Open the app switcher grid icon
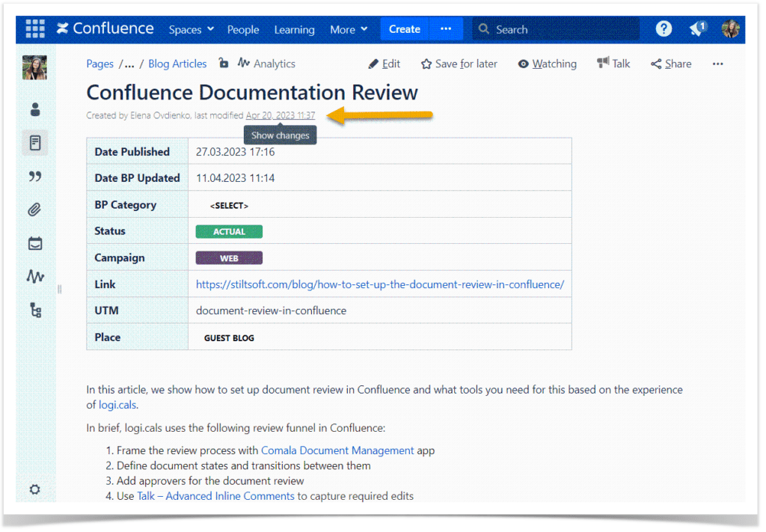766x532 pixels. pyautogui.click(x=35, y=29)
